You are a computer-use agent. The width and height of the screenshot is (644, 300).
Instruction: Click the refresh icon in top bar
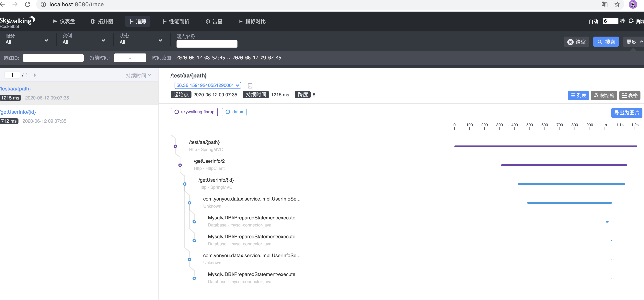(631, 21)
